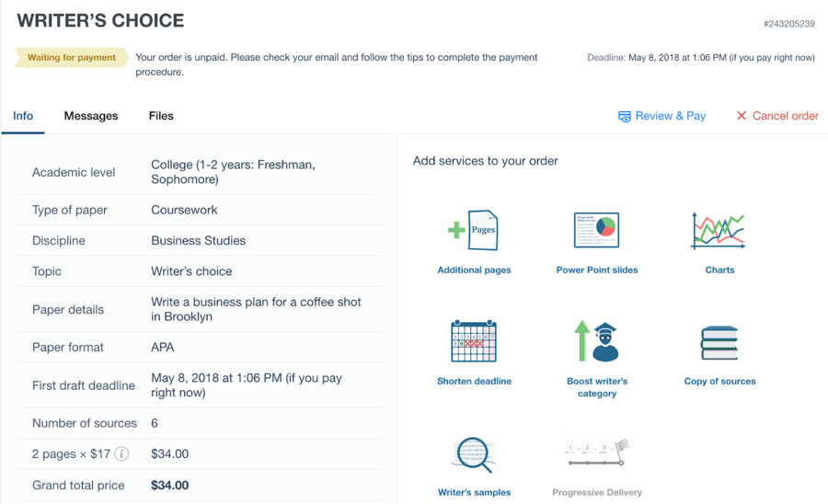
Task: Open the Files tab
Action: (x=161, y=116)
